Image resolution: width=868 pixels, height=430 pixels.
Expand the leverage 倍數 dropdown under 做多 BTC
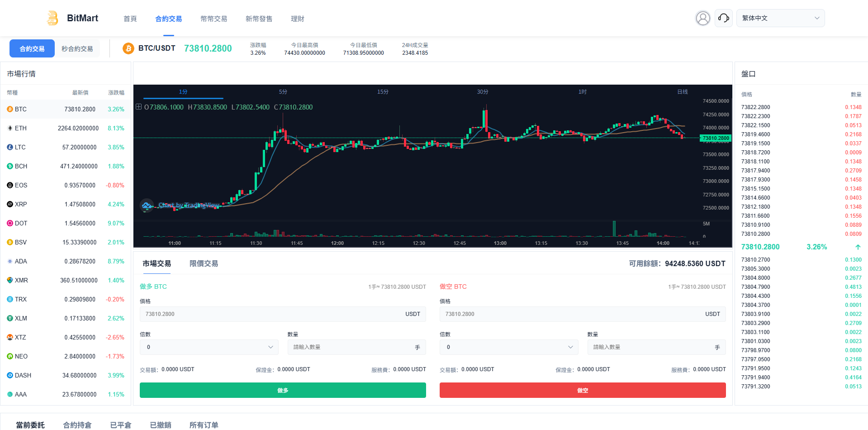coord(209,347)
